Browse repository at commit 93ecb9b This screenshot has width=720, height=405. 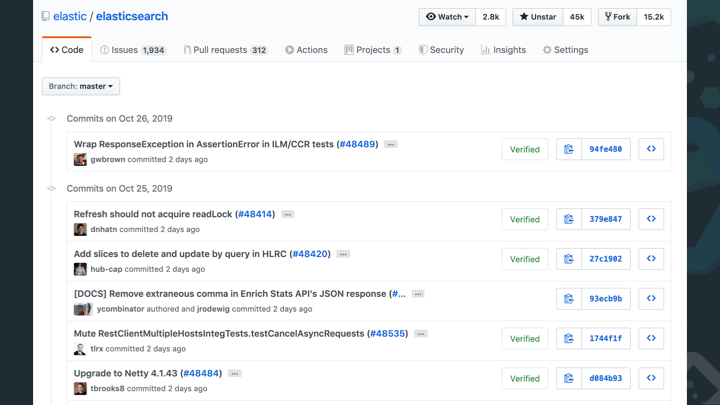pyautogui.click(x=651, y=299)
